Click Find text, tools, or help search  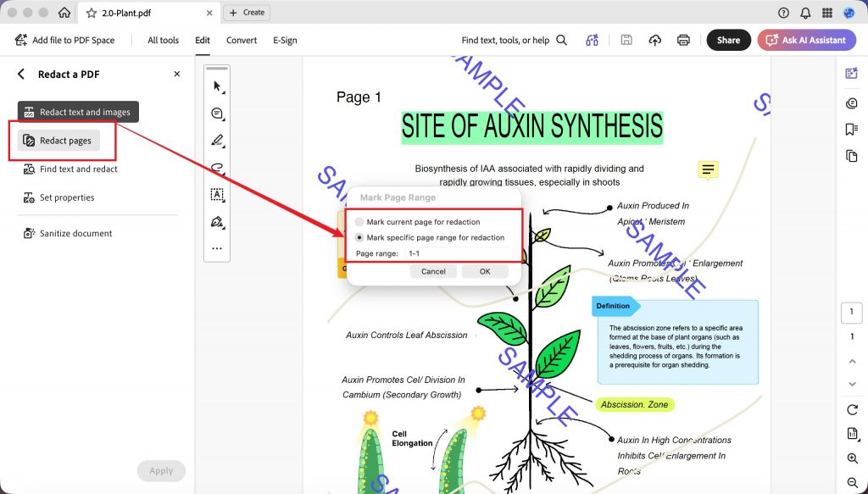515,40
